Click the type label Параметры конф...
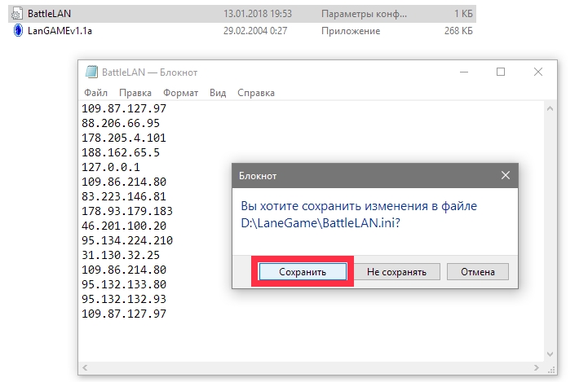This screenshot has width=588, height=382. (x=364, y=14)
